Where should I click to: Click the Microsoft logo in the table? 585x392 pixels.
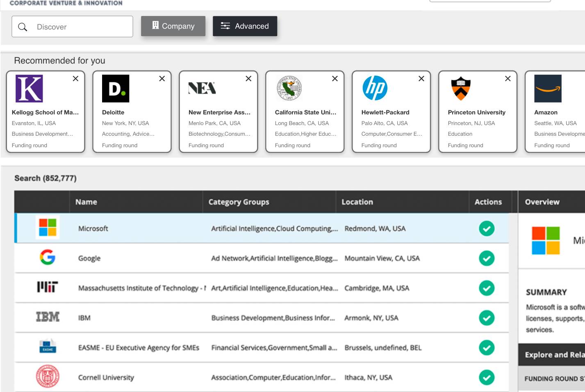click(x=48, y=228)
